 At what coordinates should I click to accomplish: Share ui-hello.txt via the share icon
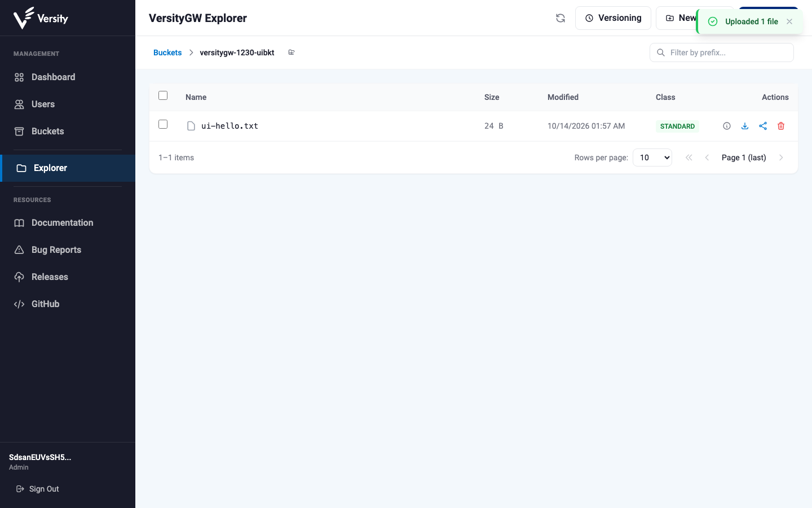(763, 126)
